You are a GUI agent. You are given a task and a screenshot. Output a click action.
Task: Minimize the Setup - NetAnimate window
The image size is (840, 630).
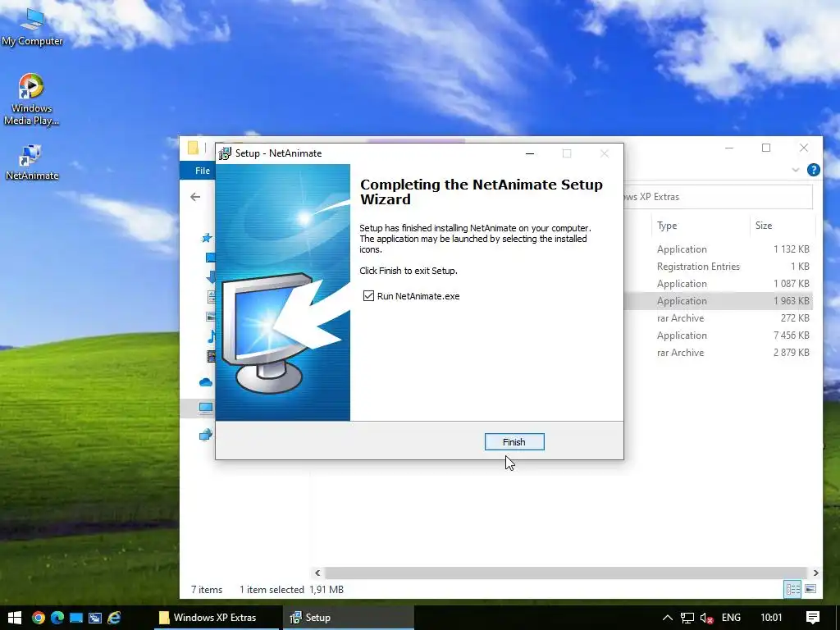[530, 153]
